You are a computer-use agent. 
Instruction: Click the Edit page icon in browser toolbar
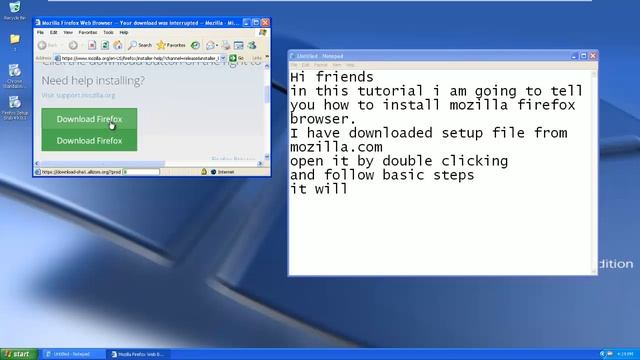click(x=239, y=45)
